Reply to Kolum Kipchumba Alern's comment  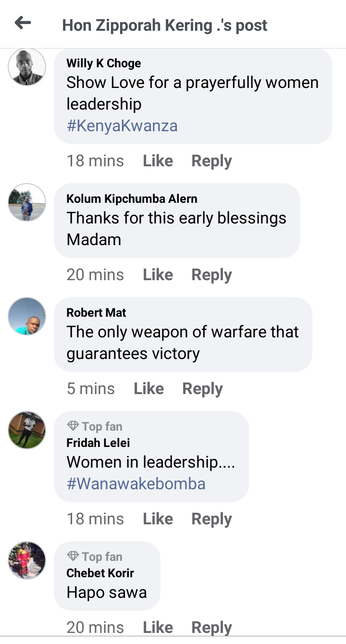[x=211, y=275]
